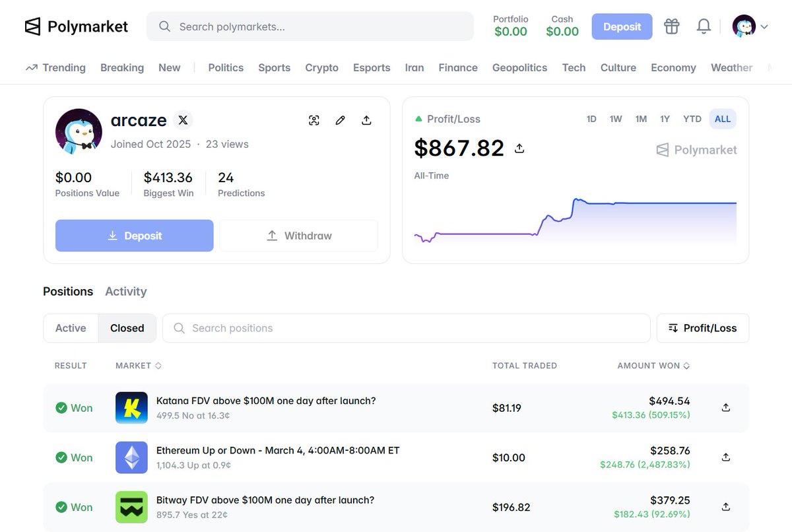Click the top Deposit button

pos(622,26)
